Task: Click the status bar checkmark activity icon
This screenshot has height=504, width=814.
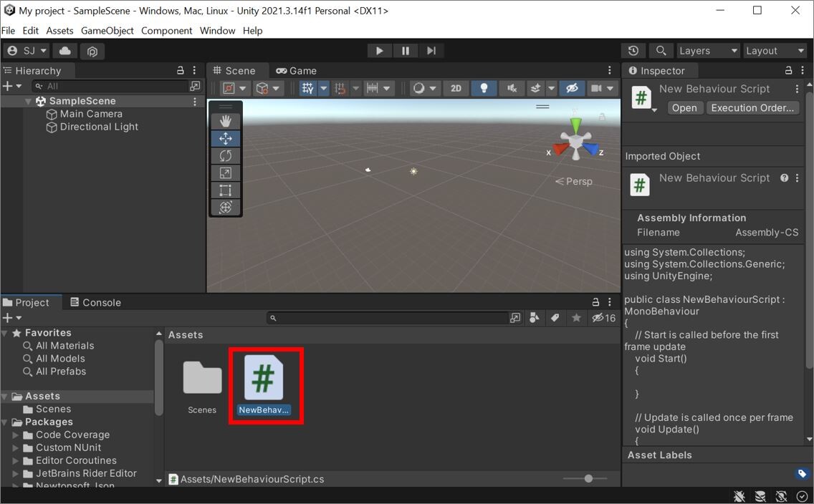Action: point(802,496)
